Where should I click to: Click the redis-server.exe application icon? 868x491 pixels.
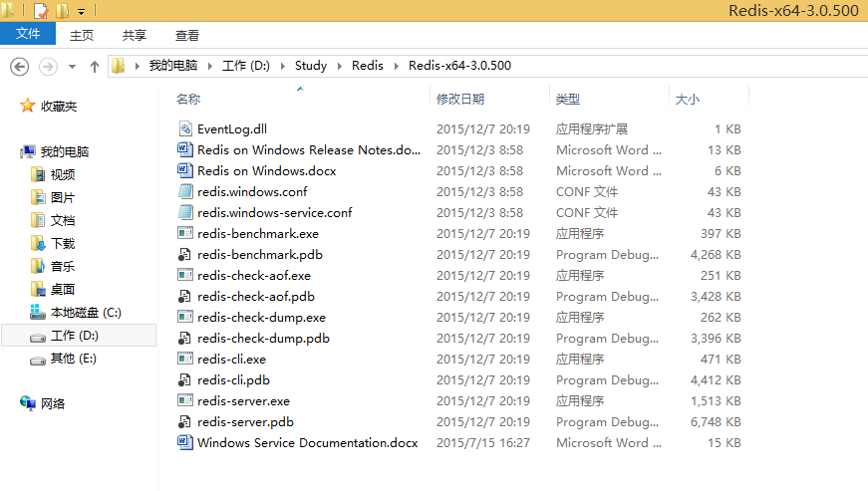click(185, 400)
